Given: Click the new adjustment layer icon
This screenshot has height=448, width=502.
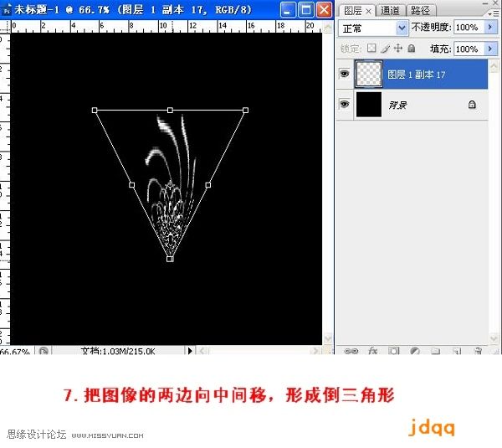Looking at the screenshot, I should [415, 351].
